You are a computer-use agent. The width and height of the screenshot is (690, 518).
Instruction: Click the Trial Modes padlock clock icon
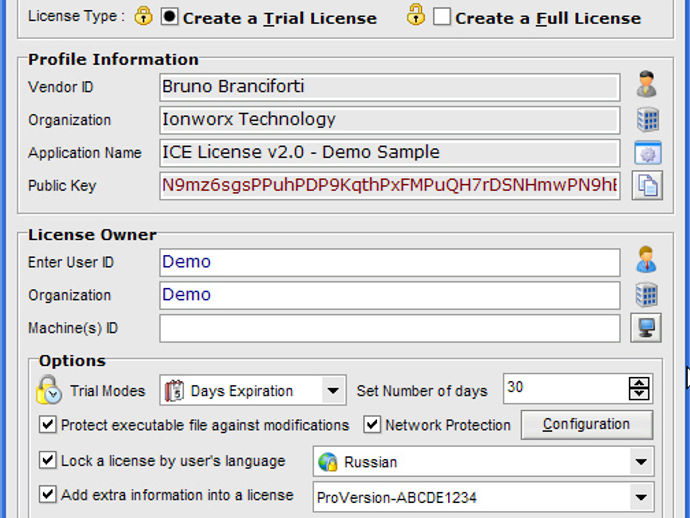point(48,389)
